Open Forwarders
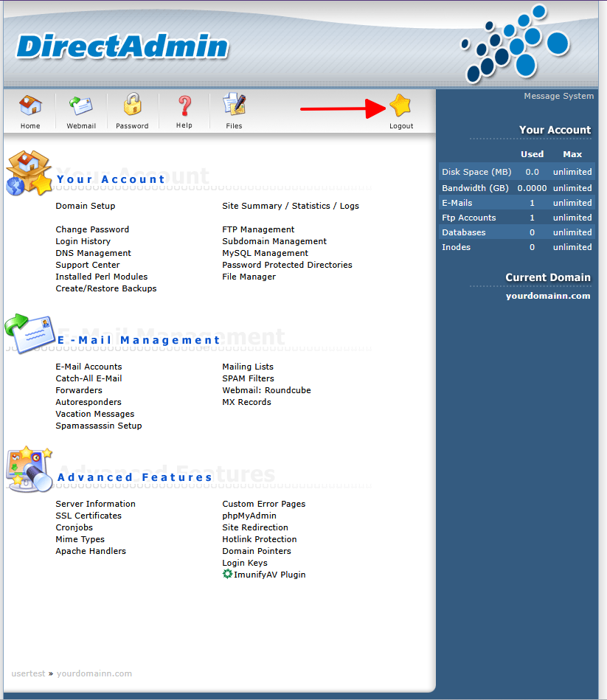Viewport: 607px width, 700px height. pyautogui.click(x=79, y=390)
